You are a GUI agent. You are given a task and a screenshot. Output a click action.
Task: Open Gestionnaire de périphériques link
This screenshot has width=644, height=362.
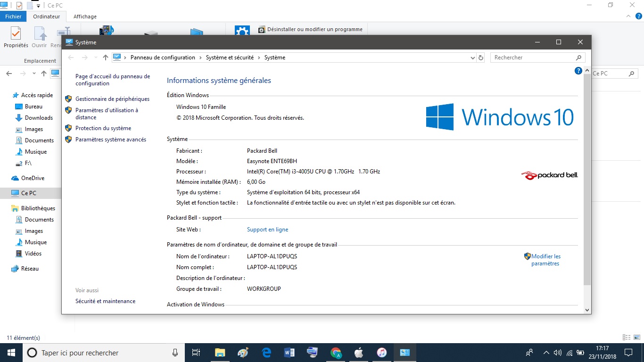click(112, 99)
